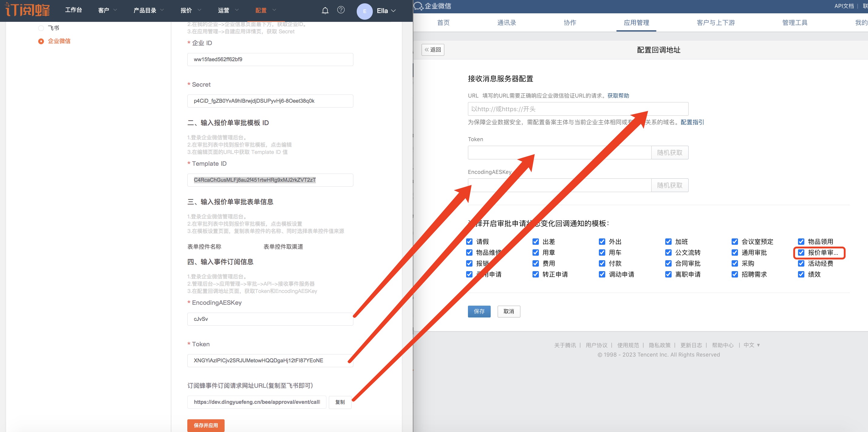The image size is (868, 432).
Task: Click the 复制 button beside URL
Action: [x=340, y=402]
